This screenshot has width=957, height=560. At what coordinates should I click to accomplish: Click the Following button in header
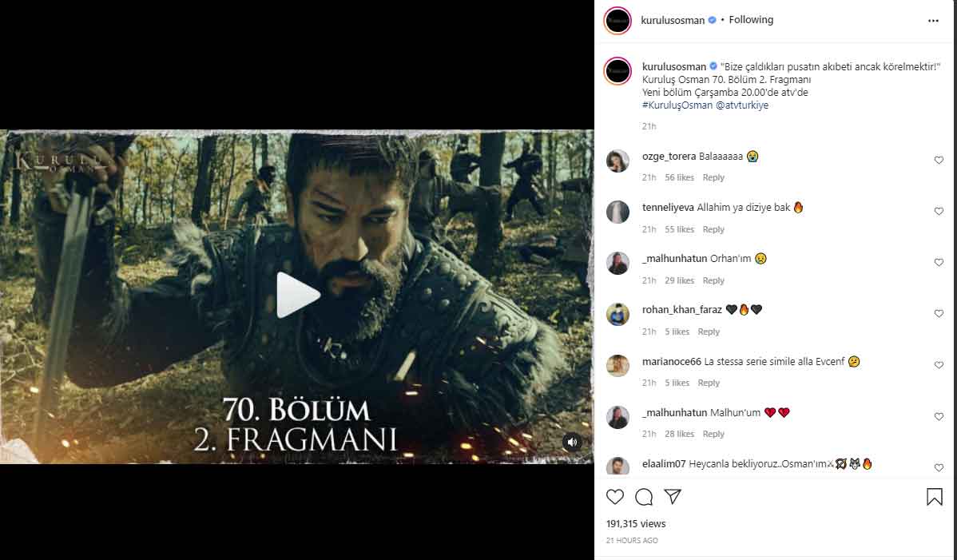coord(751,20)
